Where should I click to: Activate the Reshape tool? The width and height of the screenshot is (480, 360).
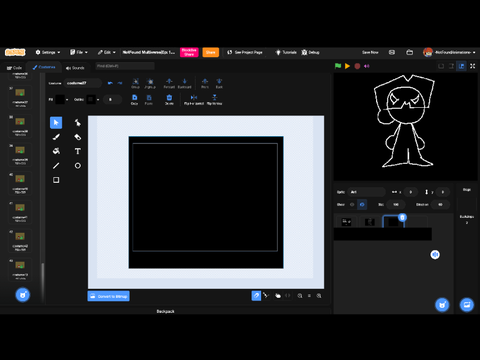(x=77, y=123)
